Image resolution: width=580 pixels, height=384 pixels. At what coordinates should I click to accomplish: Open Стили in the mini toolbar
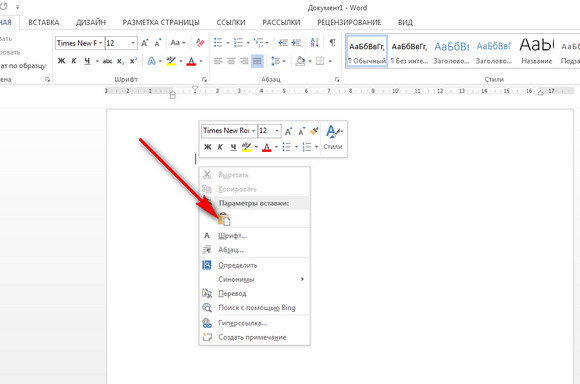point(333,138)
